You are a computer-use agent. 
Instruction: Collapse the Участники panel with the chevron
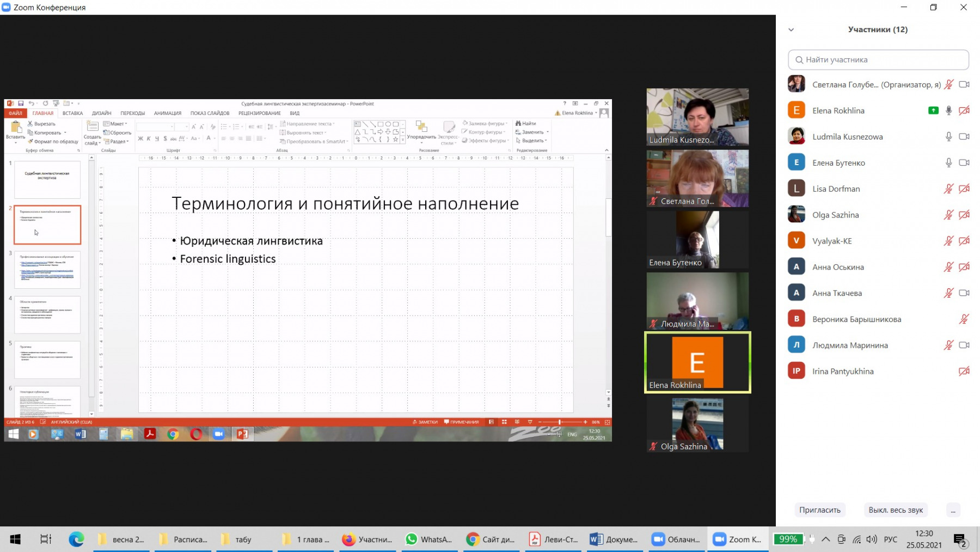tap(791, 30)
